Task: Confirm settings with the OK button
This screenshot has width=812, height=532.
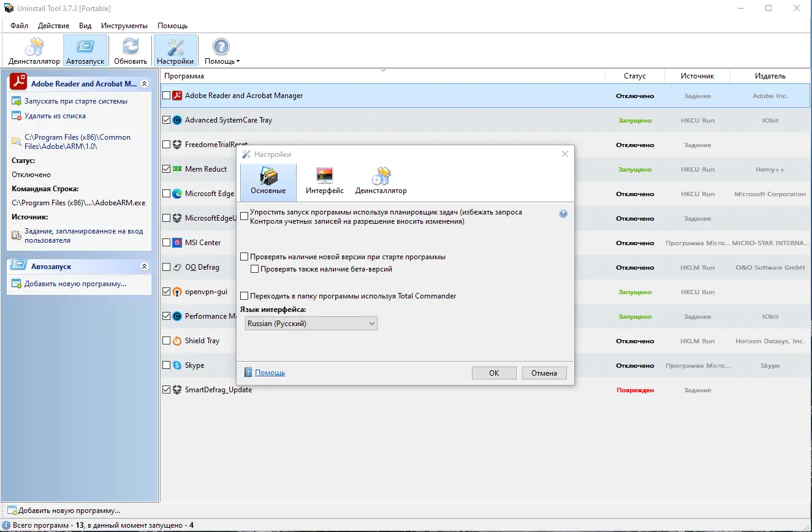Action: (x=493, y=373)
